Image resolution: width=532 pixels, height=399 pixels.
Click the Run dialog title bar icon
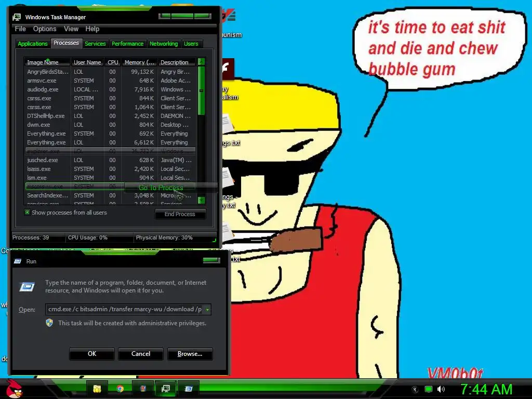(18, 261)
